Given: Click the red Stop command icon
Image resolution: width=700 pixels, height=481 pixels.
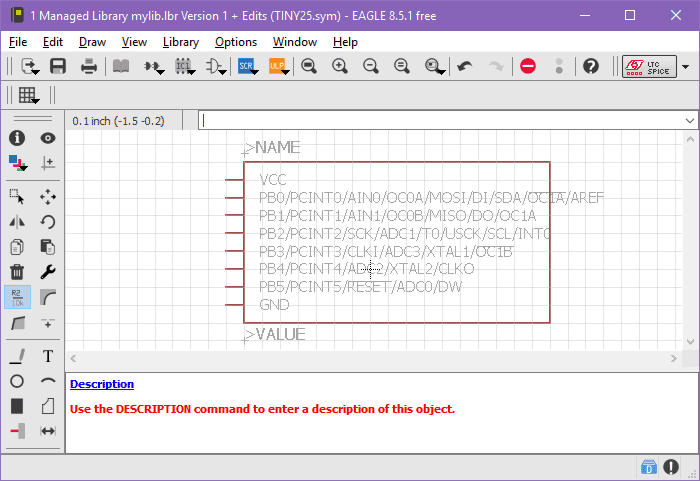Looking at the screenshot, I should [528, 66].
